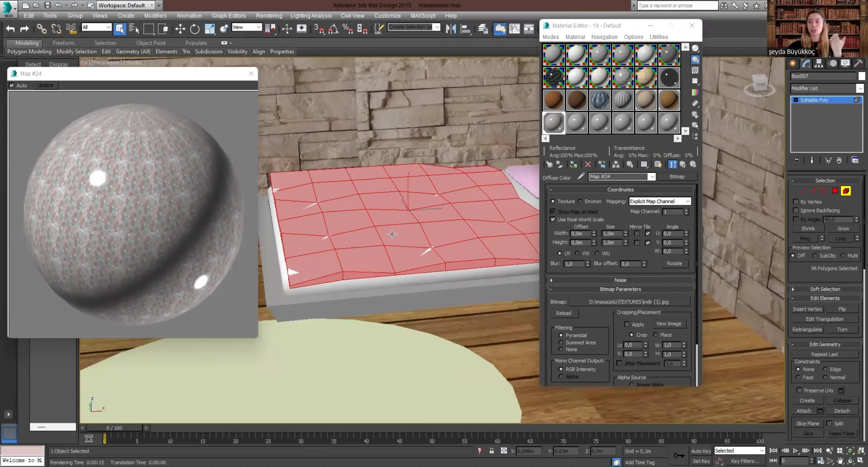The image size is (868, 467).
Task: Select Element sub-object level
Action: click(x=846, y=191)
